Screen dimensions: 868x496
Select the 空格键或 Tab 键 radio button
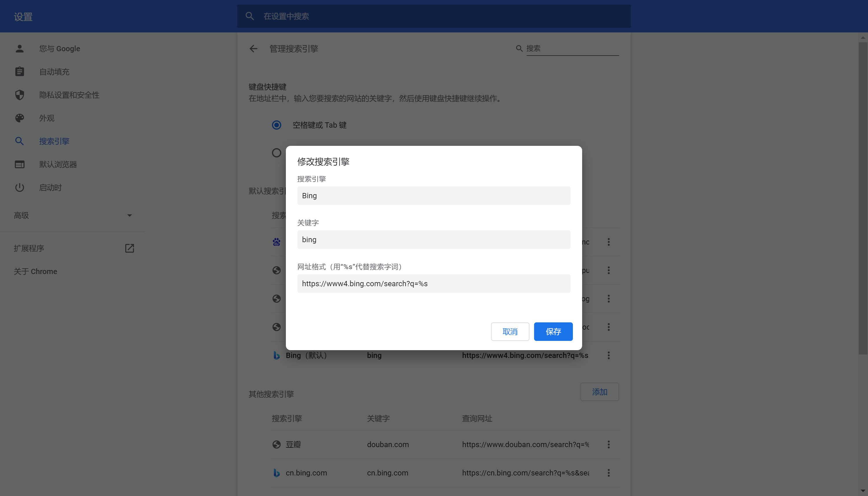coord(277,125)
